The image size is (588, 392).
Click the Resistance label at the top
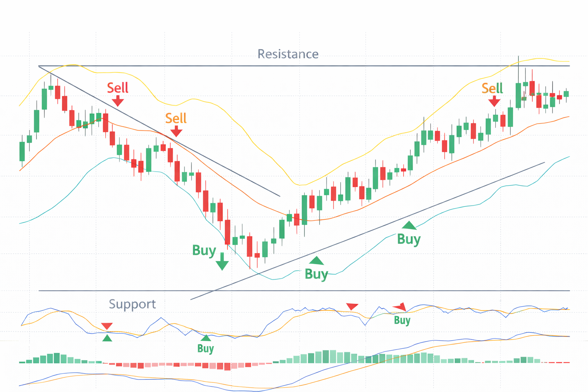288,54
